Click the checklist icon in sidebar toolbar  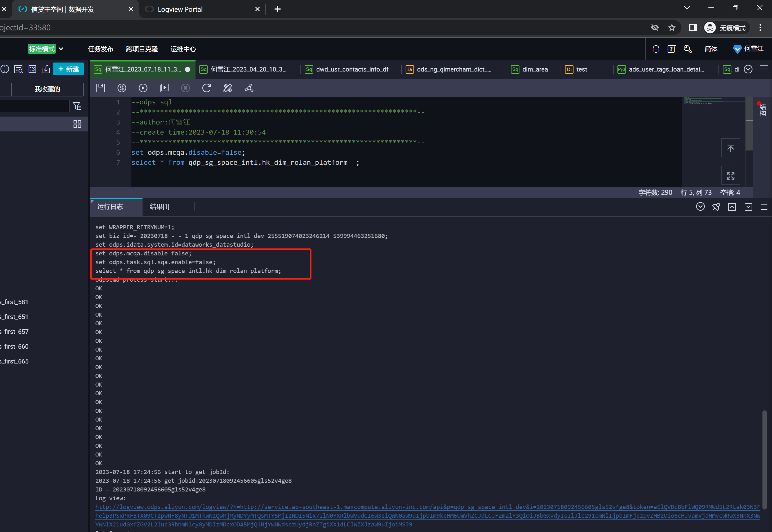(32, 69)
